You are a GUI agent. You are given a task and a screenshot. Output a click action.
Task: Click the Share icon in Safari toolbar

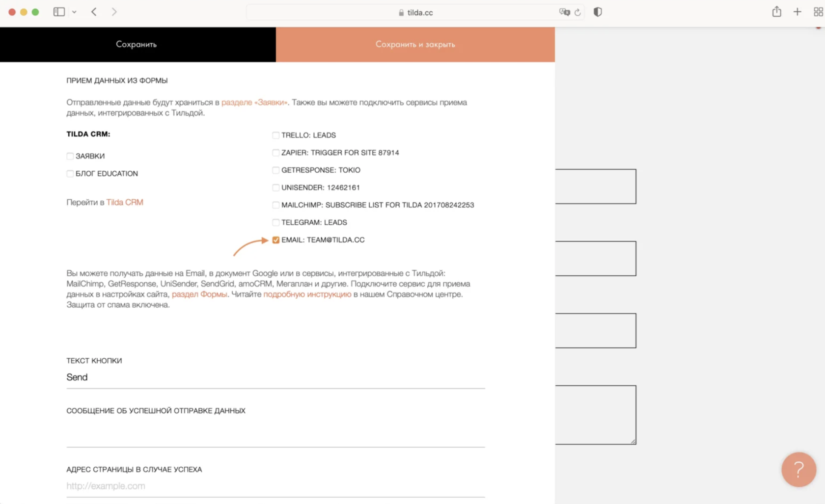776,12
